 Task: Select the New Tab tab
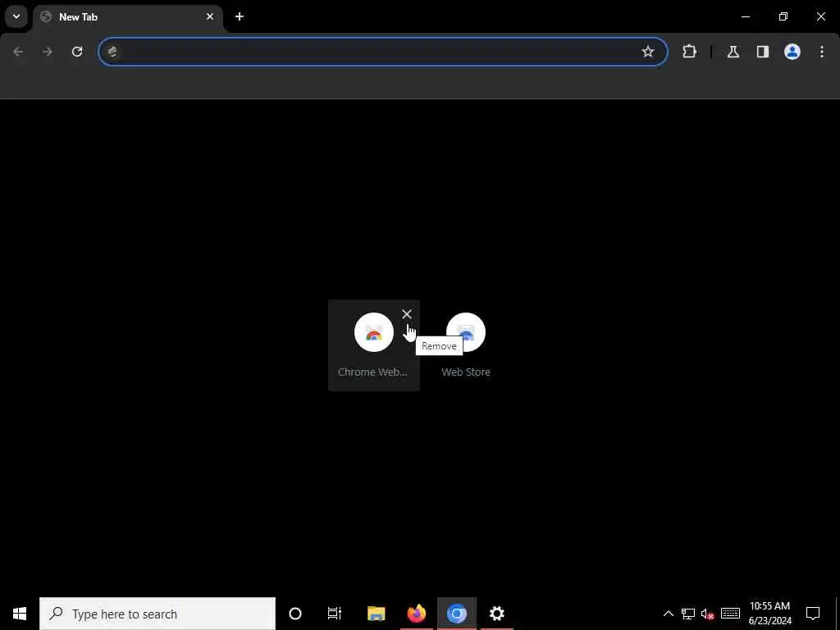(127, 16)
